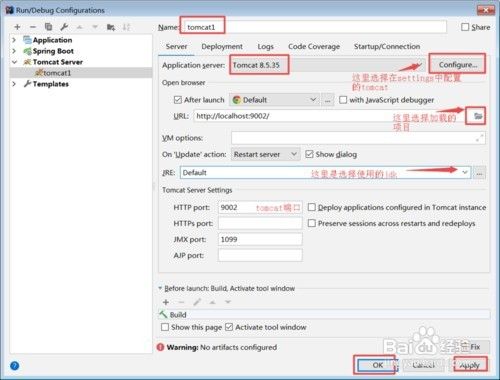
Task: Switch to Server tab
Action: coord(176,47)
